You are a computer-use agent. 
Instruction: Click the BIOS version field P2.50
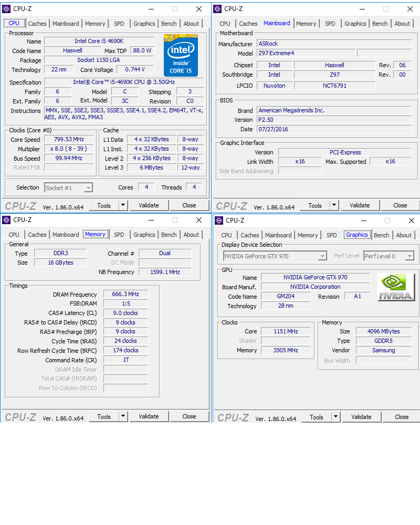pos(334,120)
